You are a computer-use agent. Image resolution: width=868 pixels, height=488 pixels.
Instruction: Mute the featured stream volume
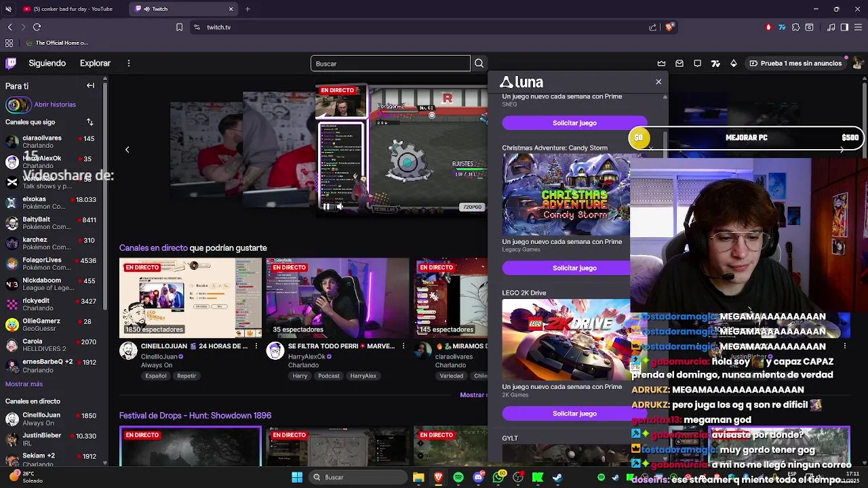click(x=340, y=207)
